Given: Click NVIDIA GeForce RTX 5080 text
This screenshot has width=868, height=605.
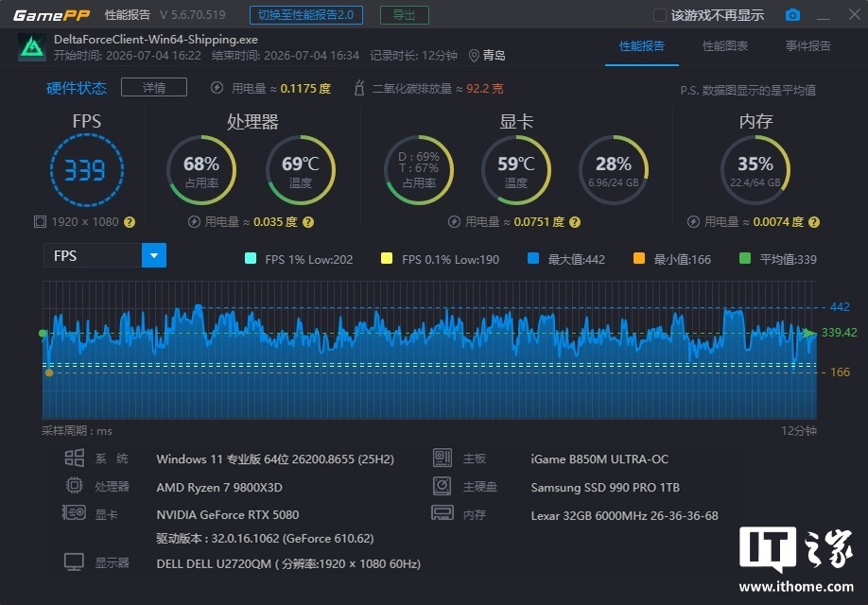Looking at the screenshot, I should pos(228,515).
